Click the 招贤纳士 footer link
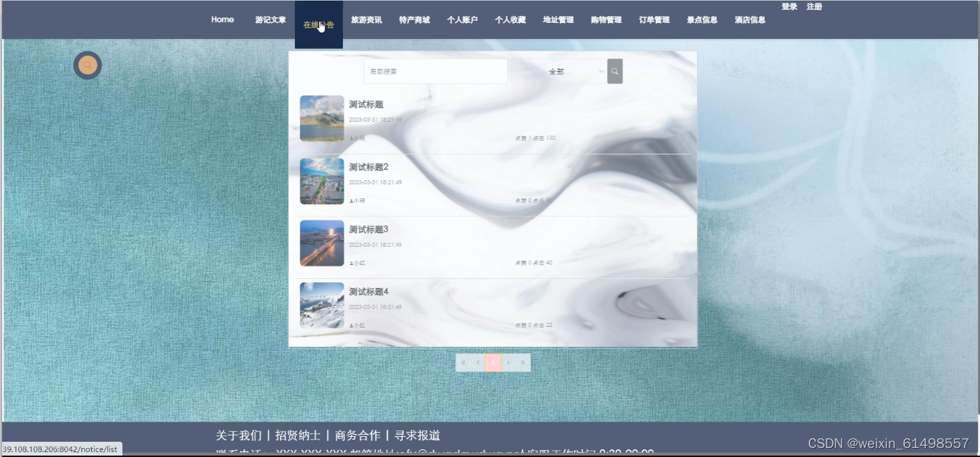 (x=298, y=435)
